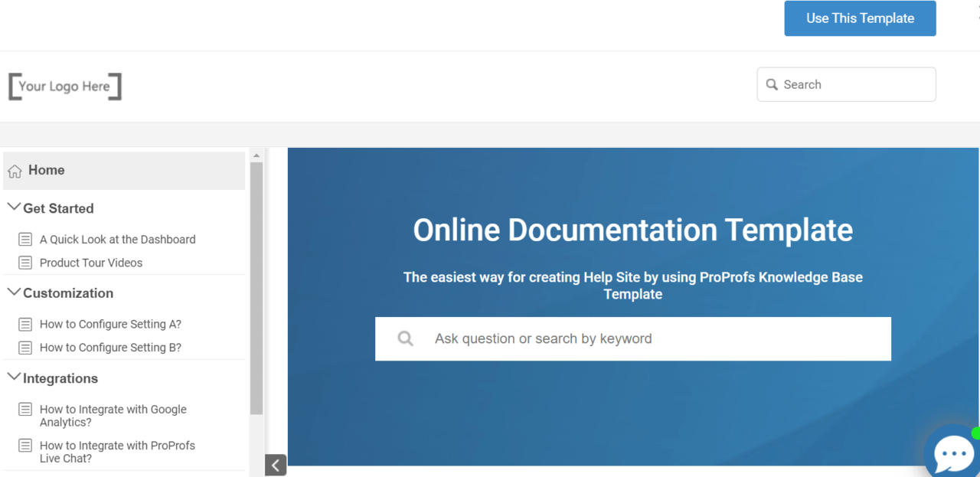Select the Home menu item
The image size is (980, 477).
[x=47, y=171]
